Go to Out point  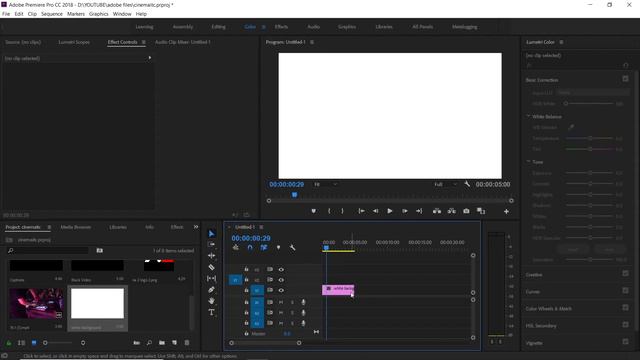click(419, 211)
